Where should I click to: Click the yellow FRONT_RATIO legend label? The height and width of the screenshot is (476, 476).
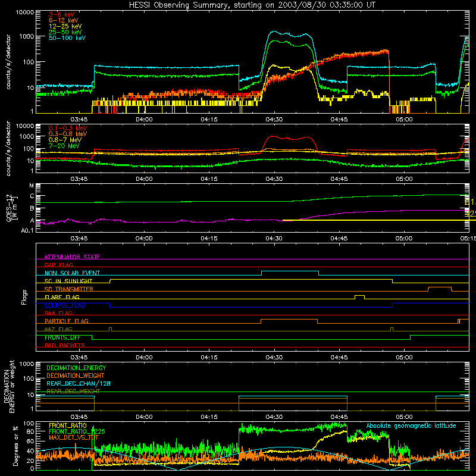pyautogui.click(x=68, y=425)
